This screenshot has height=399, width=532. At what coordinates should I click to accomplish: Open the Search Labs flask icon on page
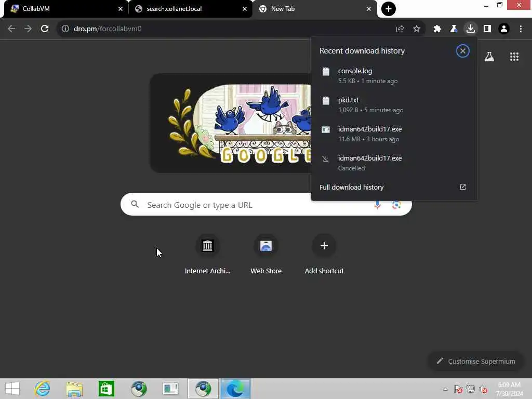489,57
